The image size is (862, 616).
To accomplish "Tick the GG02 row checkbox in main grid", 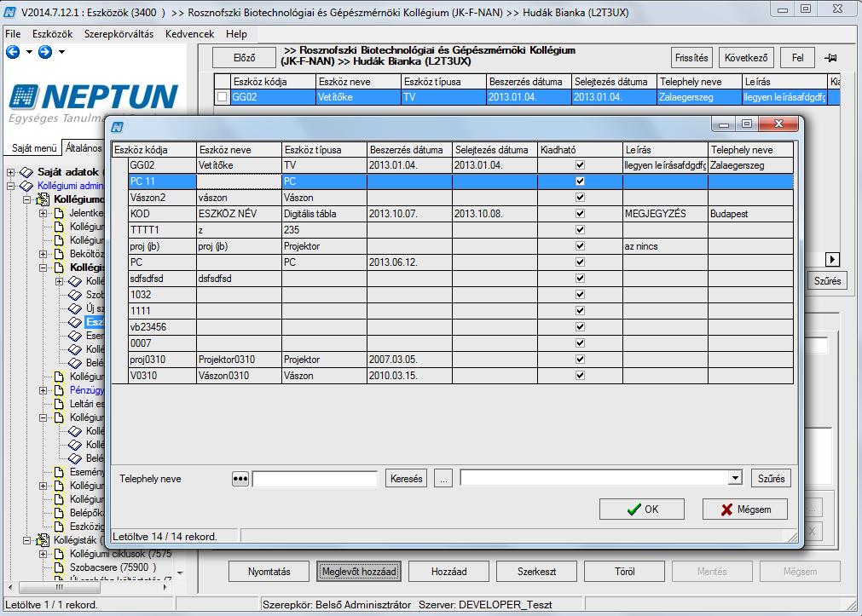I will point(222,97).
